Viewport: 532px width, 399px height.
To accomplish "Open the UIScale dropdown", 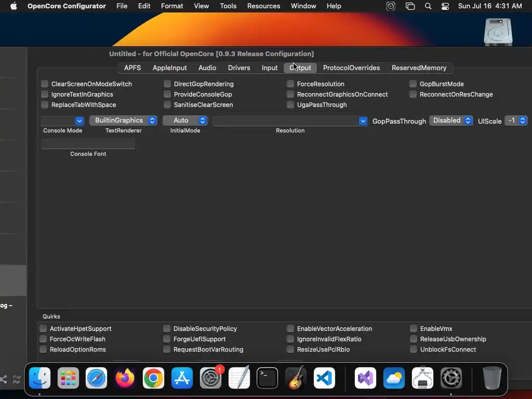I will tap(516, 121).
